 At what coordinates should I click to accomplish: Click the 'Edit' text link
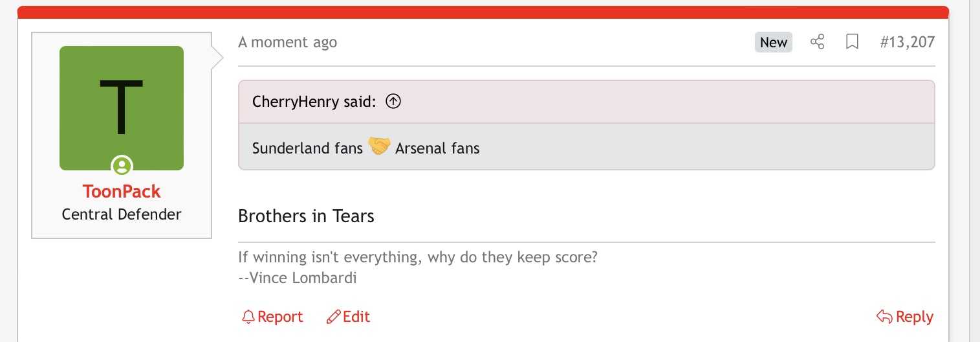coord(356,317)
